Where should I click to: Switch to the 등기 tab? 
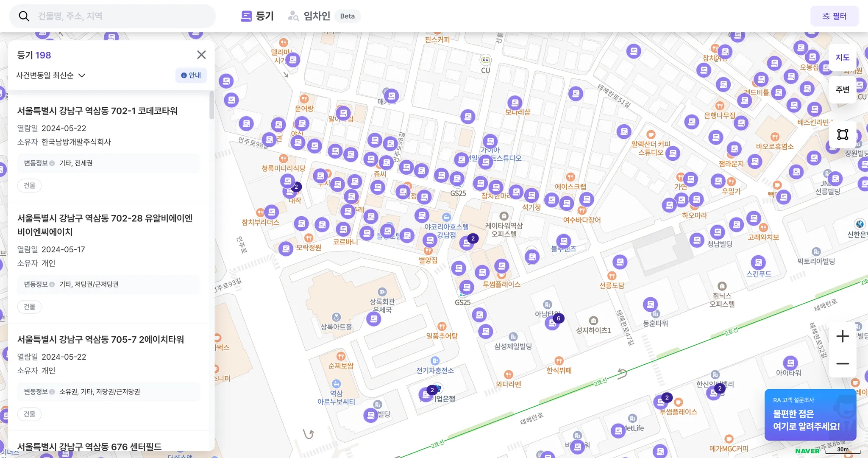pos(257,16)
